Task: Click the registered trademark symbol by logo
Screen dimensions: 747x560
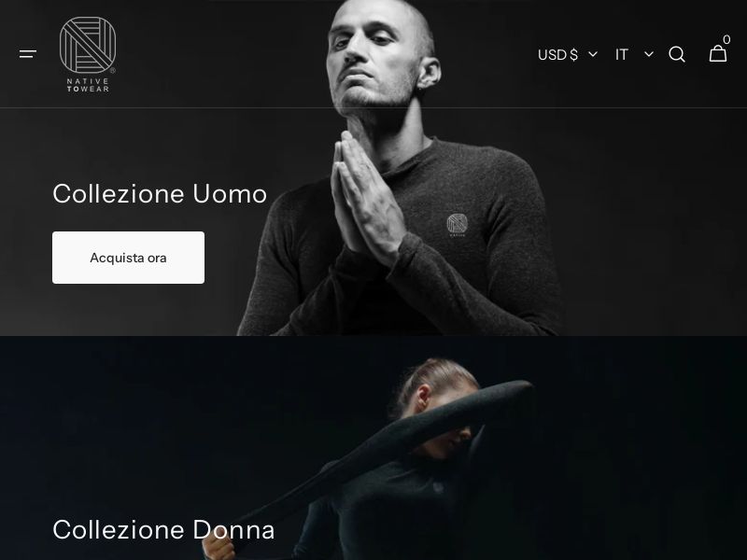Action: [x=113, y=71]
